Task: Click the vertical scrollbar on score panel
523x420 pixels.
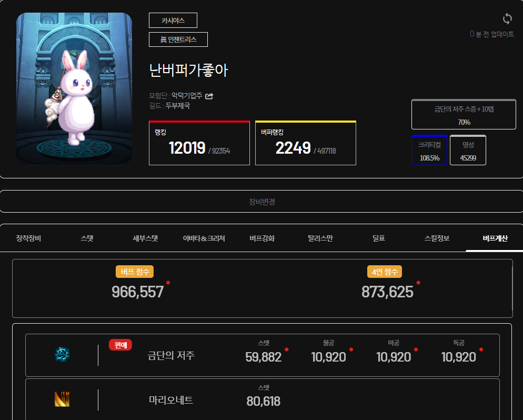Action: click(512, 288)
